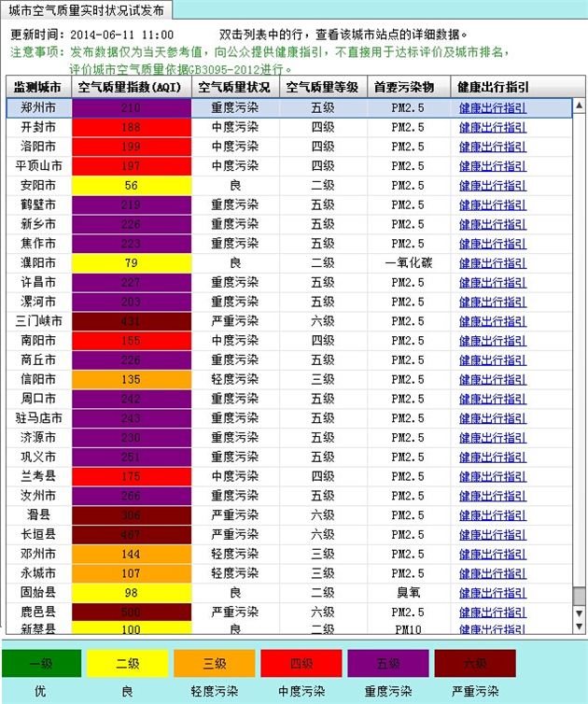Select the 济源市 city name cell

[x=39, y=437]
